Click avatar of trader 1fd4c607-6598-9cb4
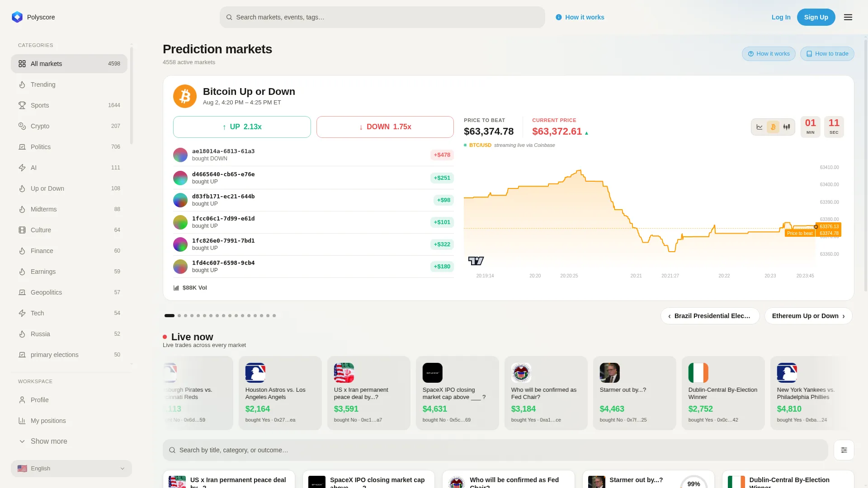 point(180,267)
